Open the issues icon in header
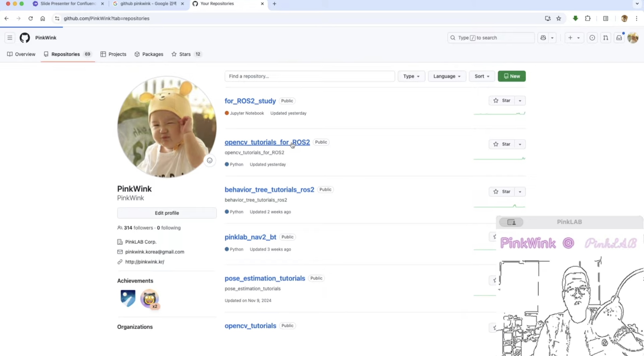Screen dimensions: 644x356 592,38
